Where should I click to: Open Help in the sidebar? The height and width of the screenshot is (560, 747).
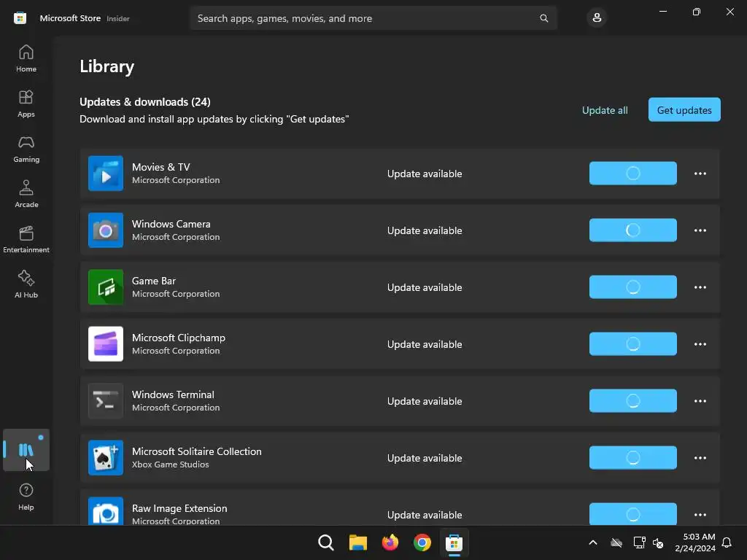click(26, 497)
